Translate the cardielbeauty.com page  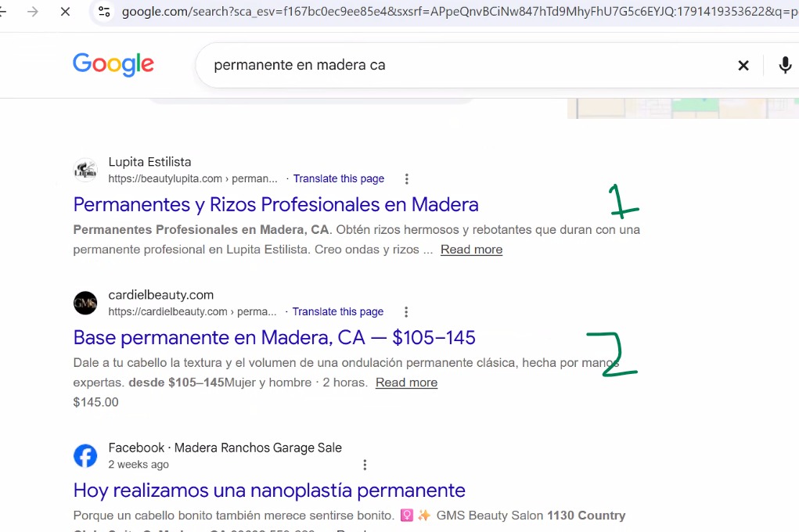coord(338,312)
